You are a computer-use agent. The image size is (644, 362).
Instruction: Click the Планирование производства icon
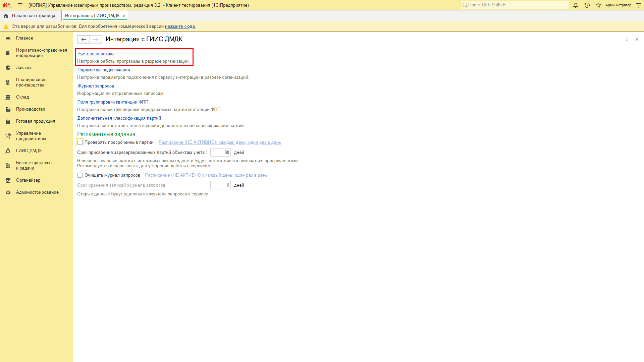pyautogui.click(x=8, y=82)
